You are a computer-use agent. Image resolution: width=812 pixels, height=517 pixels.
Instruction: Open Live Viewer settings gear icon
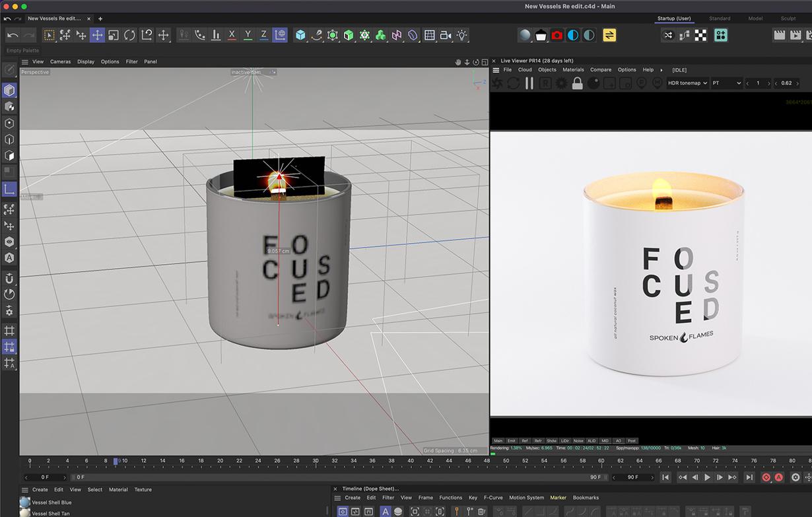[562, 83]
